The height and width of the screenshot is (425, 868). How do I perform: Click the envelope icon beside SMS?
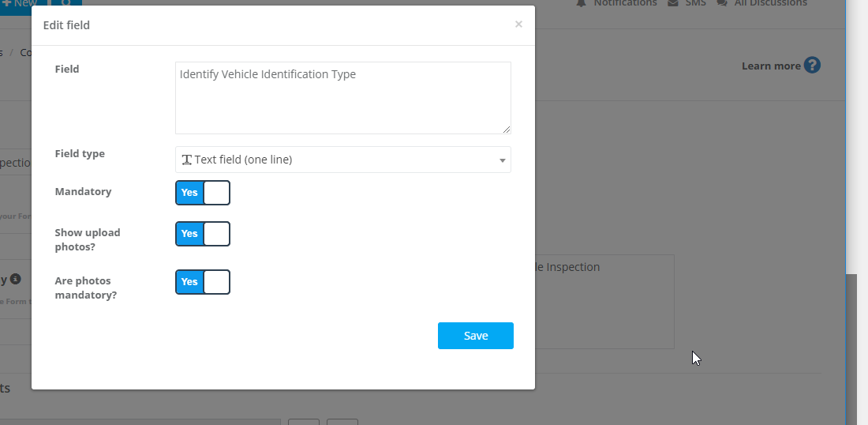point(673,3)
